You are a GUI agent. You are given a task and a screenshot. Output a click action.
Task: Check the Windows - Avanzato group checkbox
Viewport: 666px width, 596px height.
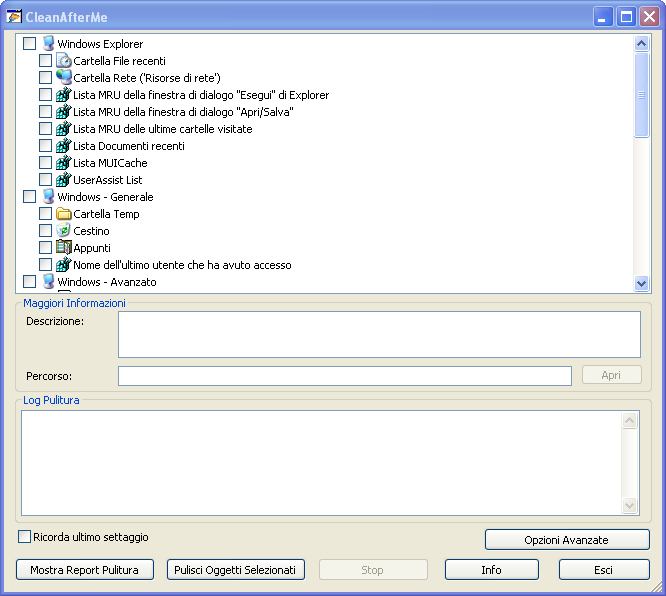tap(29, 282)
